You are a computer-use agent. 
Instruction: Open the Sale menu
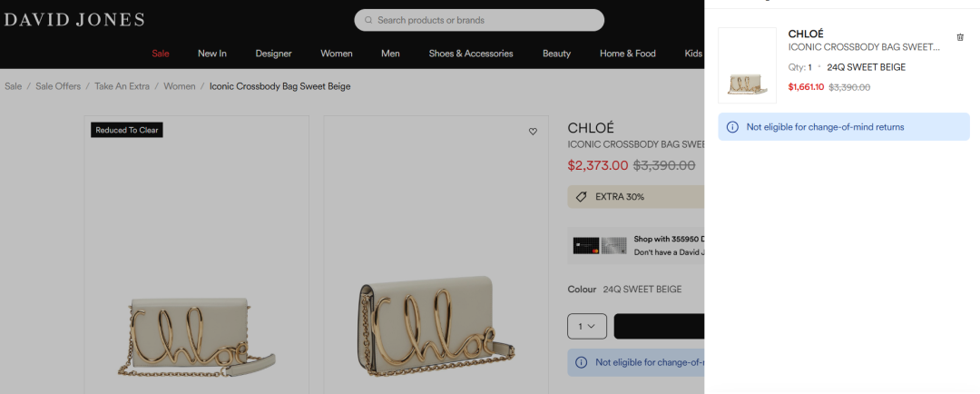(x=161, y=54)
